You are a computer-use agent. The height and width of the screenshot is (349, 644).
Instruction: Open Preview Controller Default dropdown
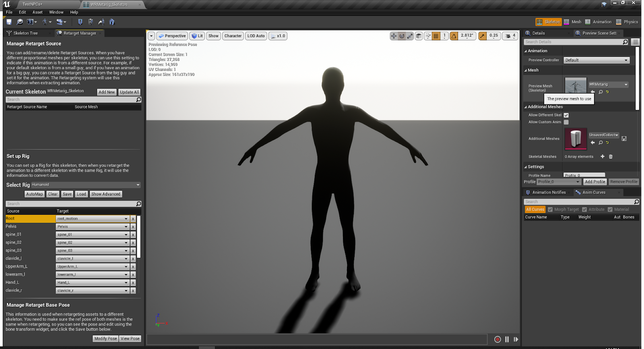(x=596, y=60)
